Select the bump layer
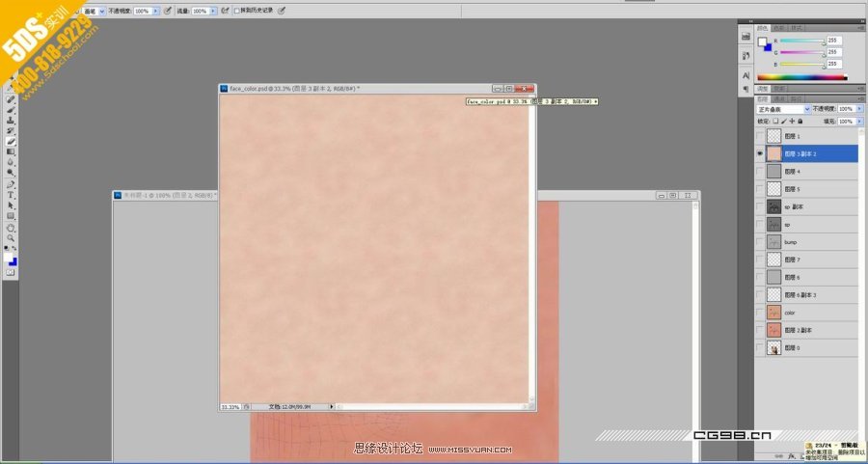 (810, 242)
